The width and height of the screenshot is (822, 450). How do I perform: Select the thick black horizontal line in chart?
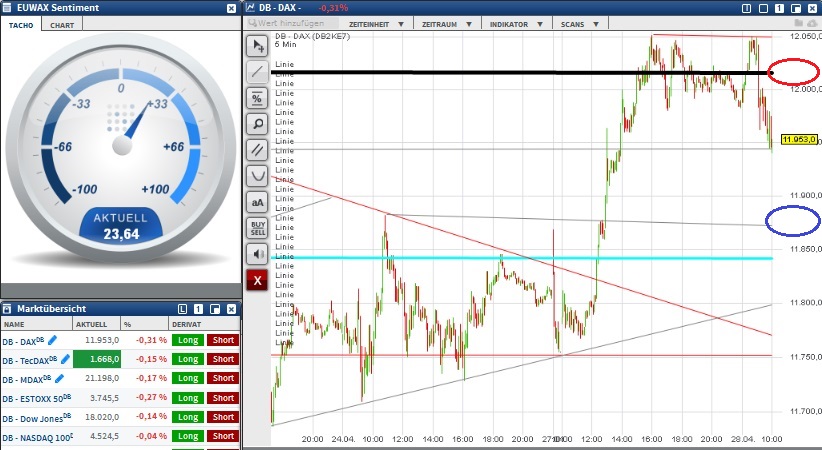522,72
